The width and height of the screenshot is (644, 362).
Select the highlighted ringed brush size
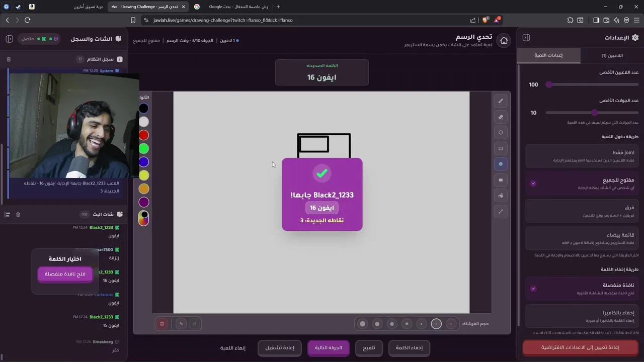coord(436,324)
